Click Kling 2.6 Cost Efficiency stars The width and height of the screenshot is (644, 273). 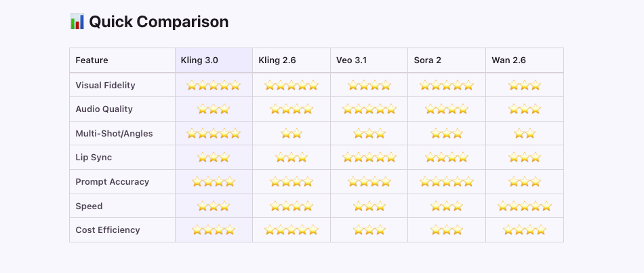(x=291, y=230)
